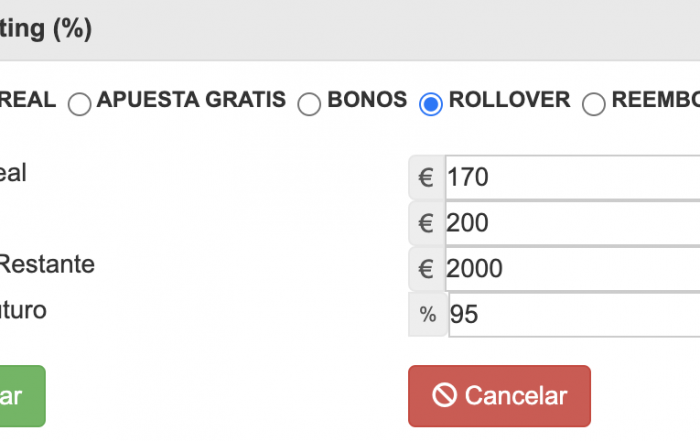Click the euro symbol beside the 200 field
The height and width of the screenshot is (441, 700).
pos(426,223)
